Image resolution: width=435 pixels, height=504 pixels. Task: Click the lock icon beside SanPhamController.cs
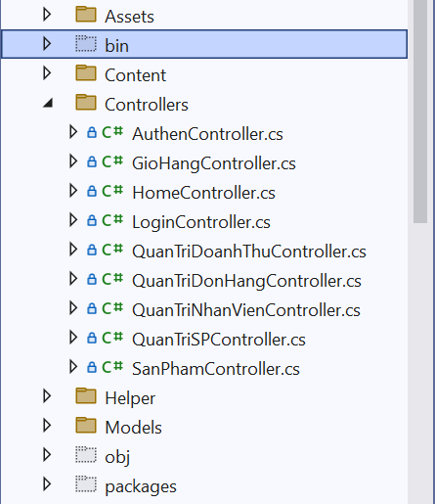tap(92, 367)
